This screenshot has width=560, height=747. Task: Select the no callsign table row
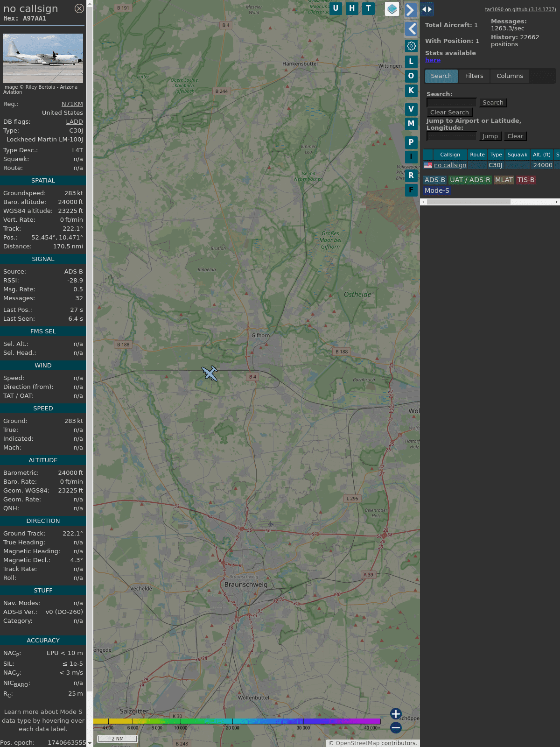click(491, 165)
